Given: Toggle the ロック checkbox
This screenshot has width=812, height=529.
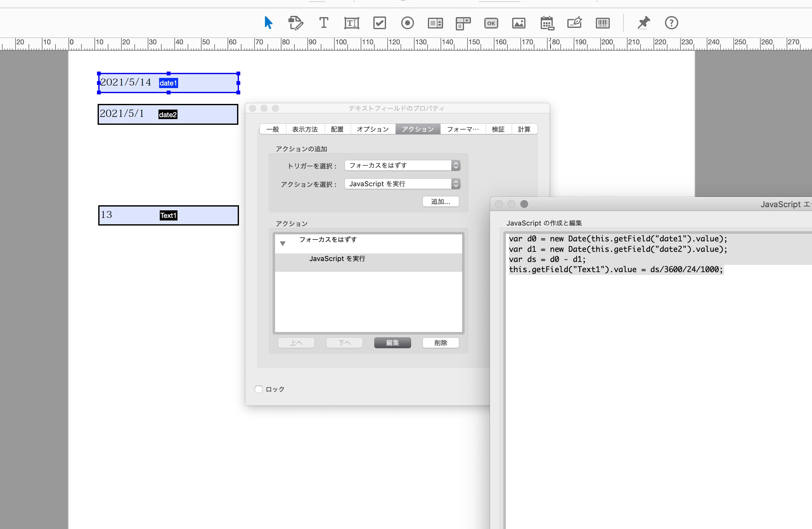Looking at the screenshot, I should [259, 389].
